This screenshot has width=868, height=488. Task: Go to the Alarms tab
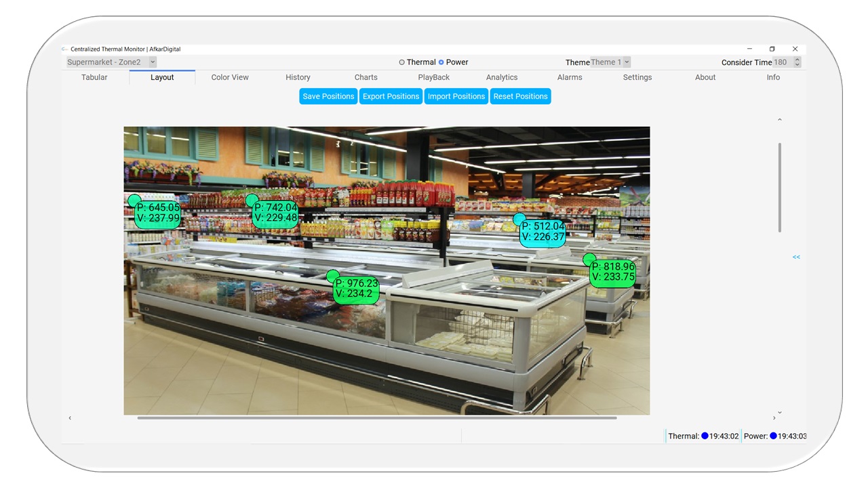pos(570,77)
